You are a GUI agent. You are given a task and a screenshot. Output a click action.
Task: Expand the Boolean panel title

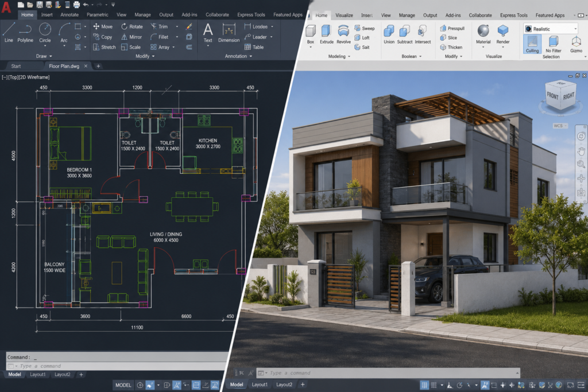pyautogui.click(x=411, y=57)
